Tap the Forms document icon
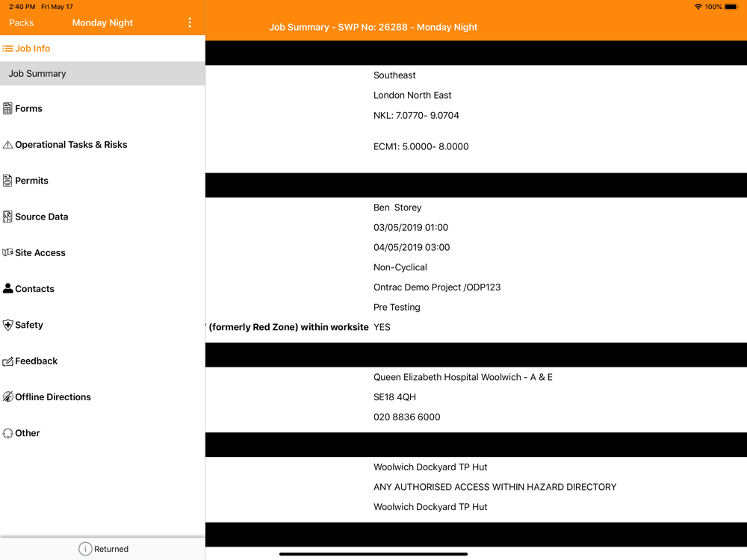747x560 pixels. pyautogui.click(x=7, y=108)
